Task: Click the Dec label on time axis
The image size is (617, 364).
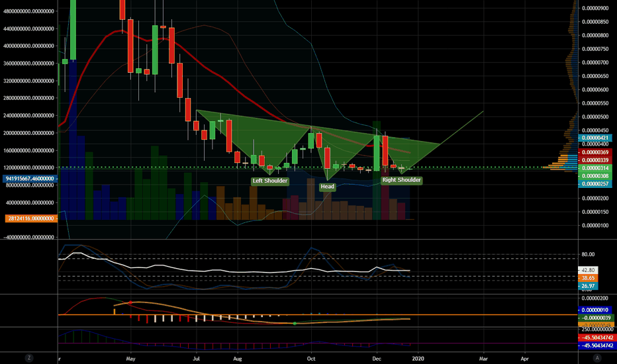Action: tap(377, 359)
